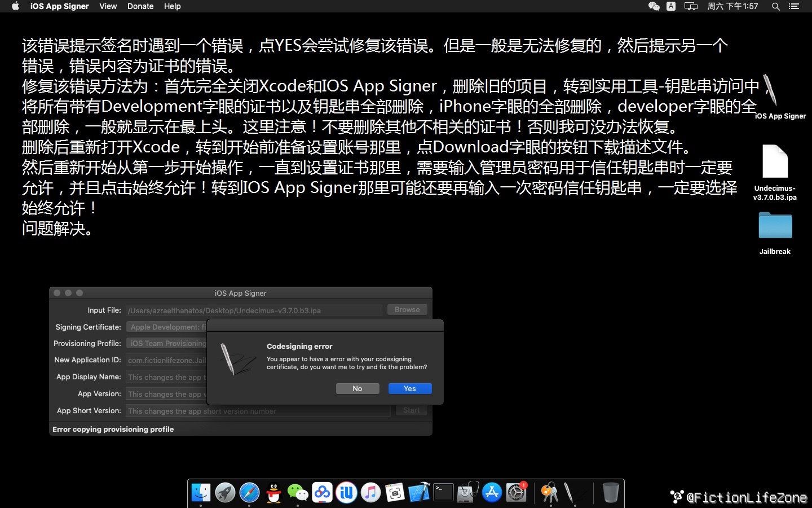The width and height of the screenshot is (812, 508).
Task: Open Screenshot utility in the Dock
Action: pos(395,493)
